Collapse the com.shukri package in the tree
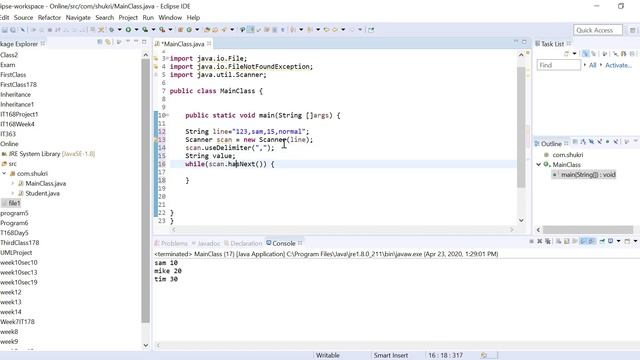 (x=4, y=173)
